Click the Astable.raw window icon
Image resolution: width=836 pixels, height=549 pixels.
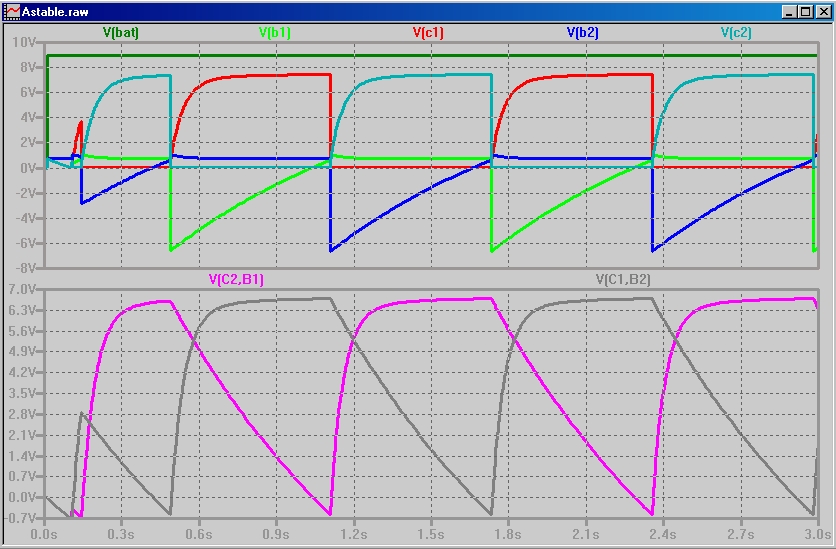tap(12, 12)
